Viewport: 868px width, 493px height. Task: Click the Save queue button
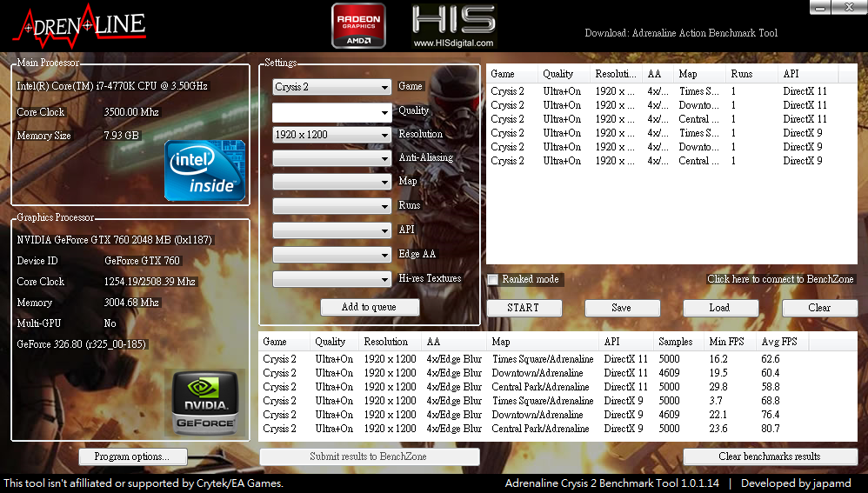pyautogui.click(x=622, y=308)
